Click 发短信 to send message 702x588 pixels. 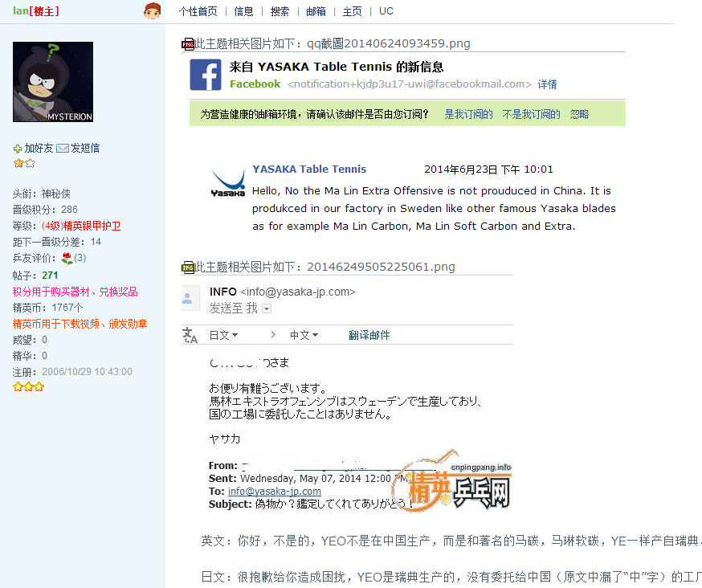85,149
